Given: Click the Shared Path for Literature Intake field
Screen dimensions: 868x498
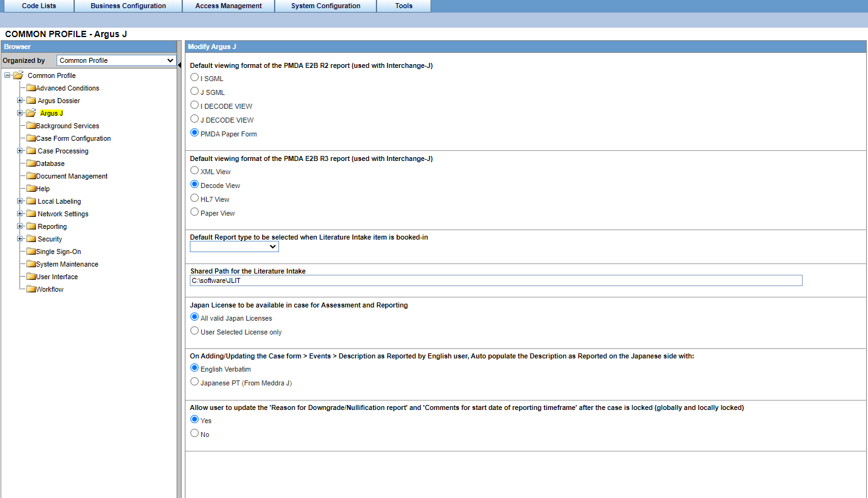Looking at the screenshot, I should 496,280.
